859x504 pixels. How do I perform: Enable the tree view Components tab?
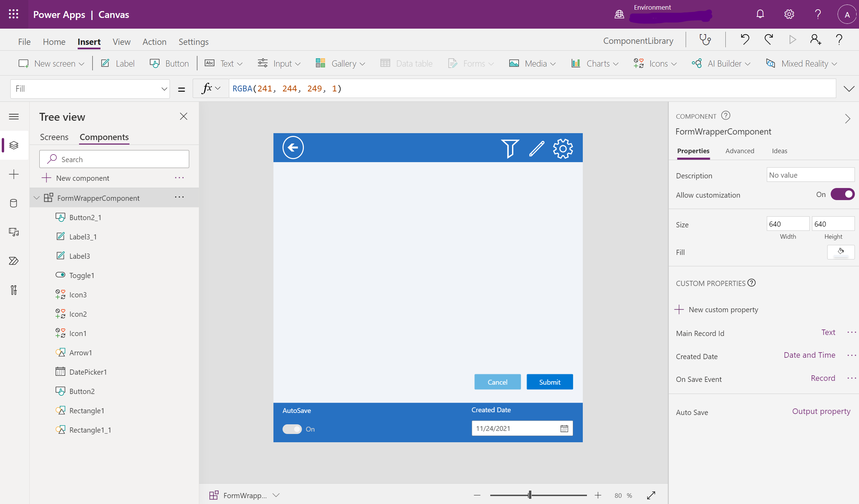click(x=104, y=137)
